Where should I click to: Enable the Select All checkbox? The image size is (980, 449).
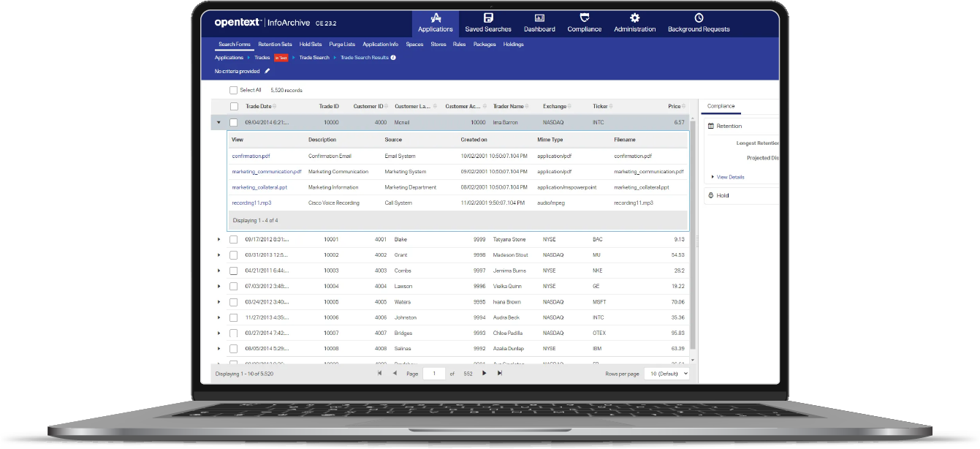(234, 91)
